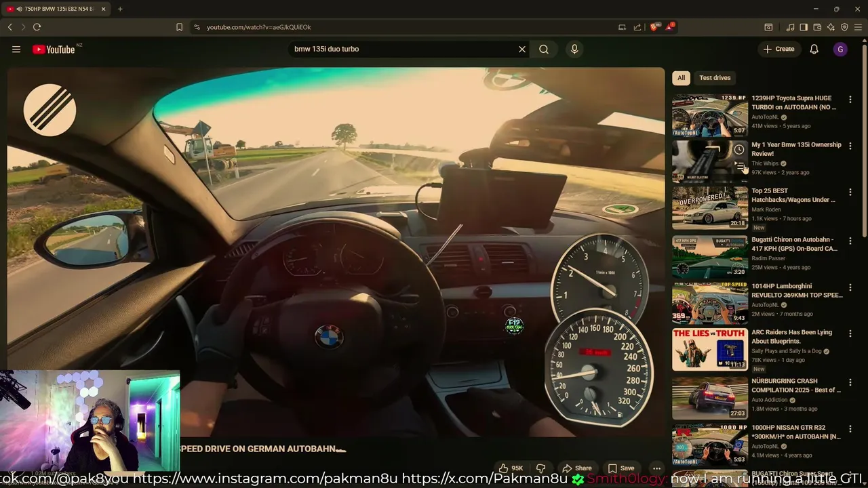Screen dimensions: 868x488
Task: Open Brave Rewards triangle icon
Action: pos(670,26)
